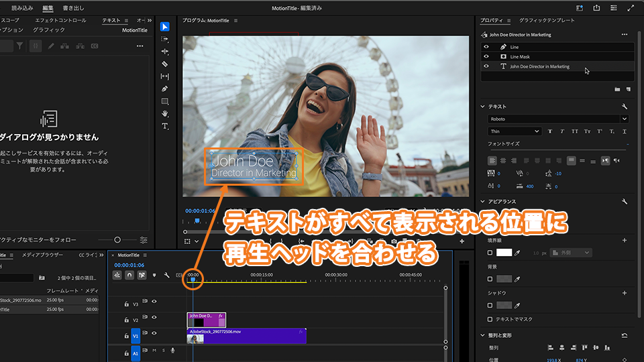Select the Type tool in the toolbar
This screenshot has height=362, width=644.
(x=165, y=126)
